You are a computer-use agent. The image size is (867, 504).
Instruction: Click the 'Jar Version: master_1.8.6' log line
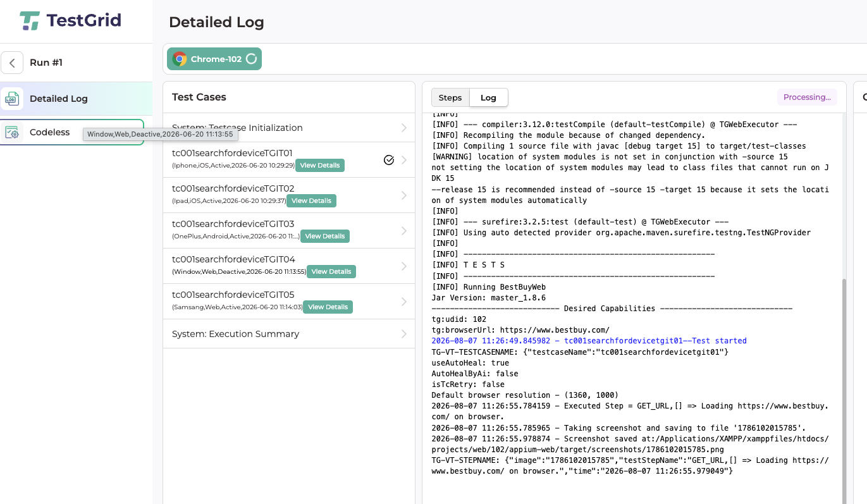point(488,298)
